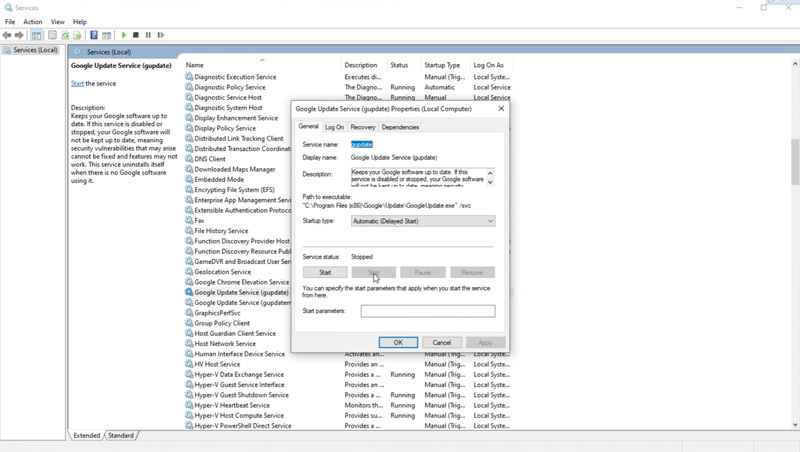Open the Startup type dropdown

click(x=423, y=221)
